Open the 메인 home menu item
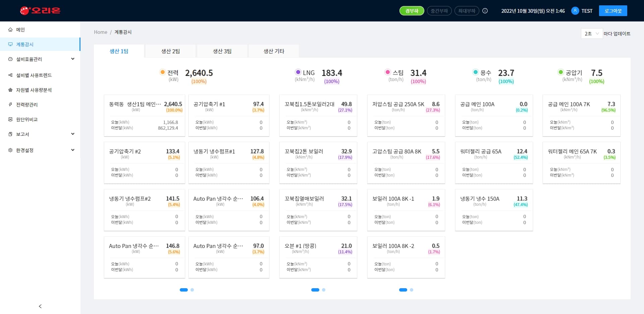 pos(20,29)
